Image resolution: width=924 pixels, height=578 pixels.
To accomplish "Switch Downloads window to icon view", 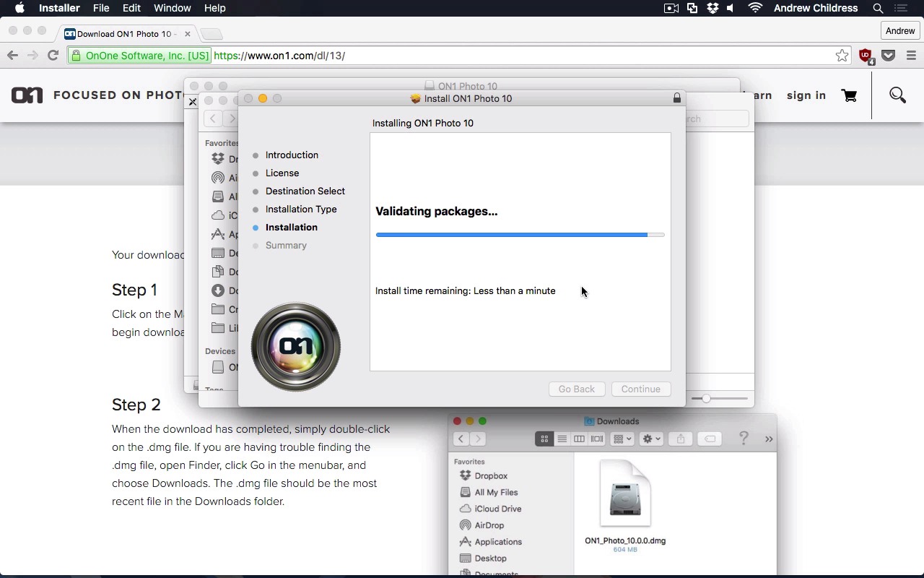I will coord(544,439).
